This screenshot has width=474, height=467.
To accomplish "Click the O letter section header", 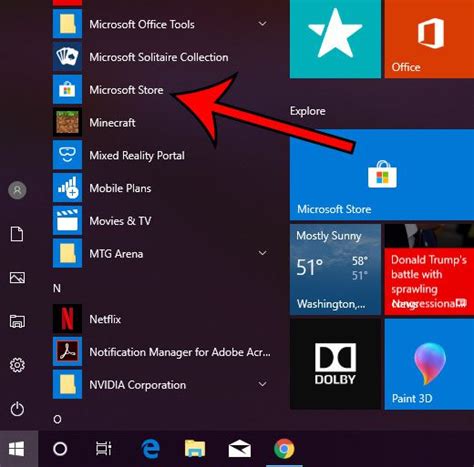I will 57,419.
